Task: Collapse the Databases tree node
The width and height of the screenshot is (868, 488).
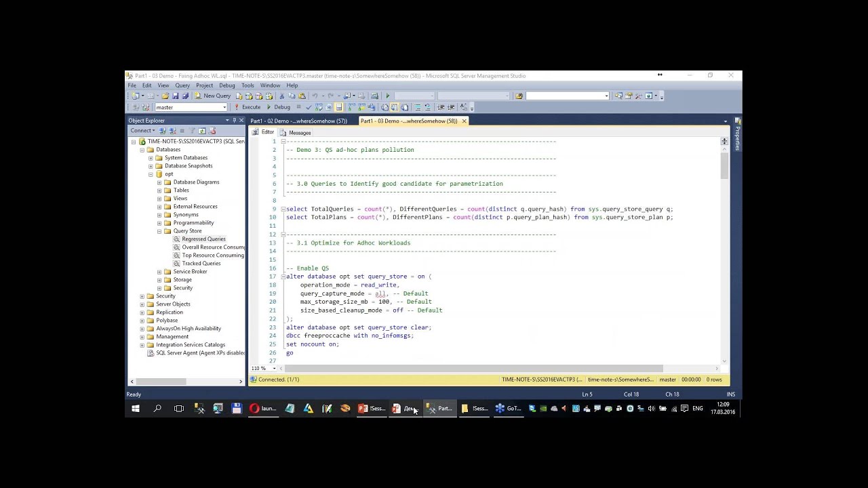Action: [x=142, y=150]
